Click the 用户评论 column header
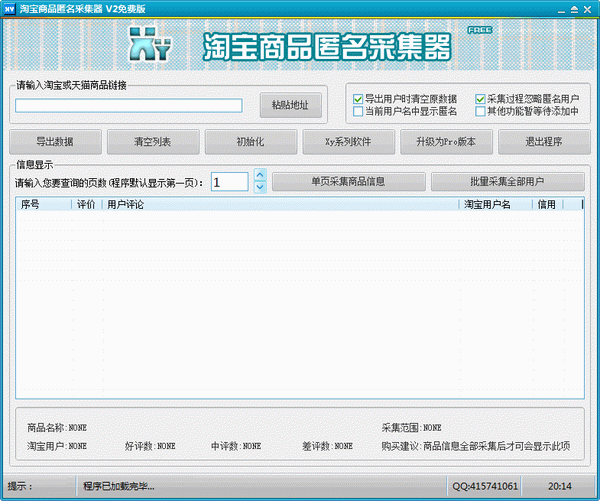The width and height of the screenshot is (600, 501). (x=281, y=205)
